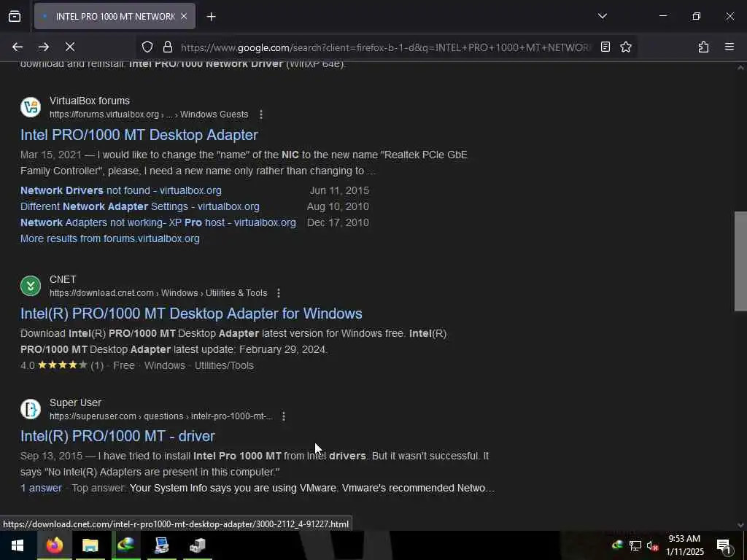The image size is (747, 560).
Task: Click the muted volume tray icon
Action: [x=652, y=545]
